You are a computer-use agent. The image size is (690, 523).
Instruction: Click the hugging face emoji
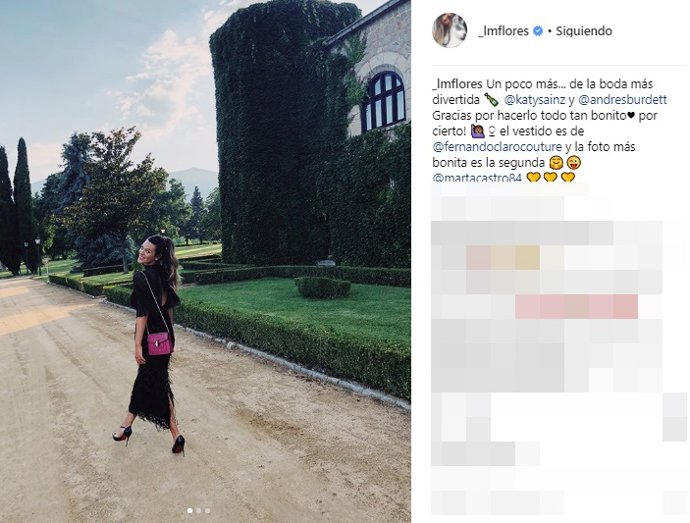click(x=556, y=162)
